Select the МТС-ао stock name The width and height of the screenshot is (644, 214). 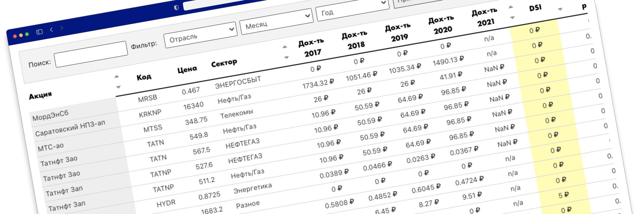tap(50, 147)
